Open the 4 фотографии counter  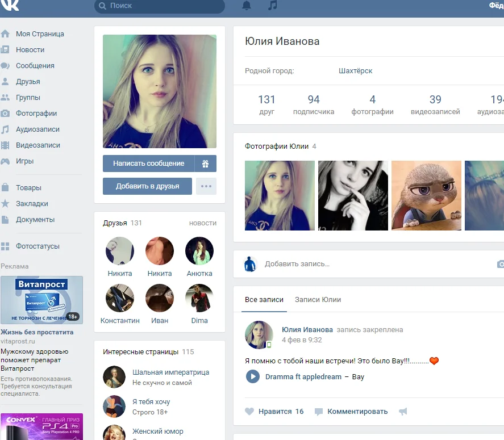[x=372, y=104]
